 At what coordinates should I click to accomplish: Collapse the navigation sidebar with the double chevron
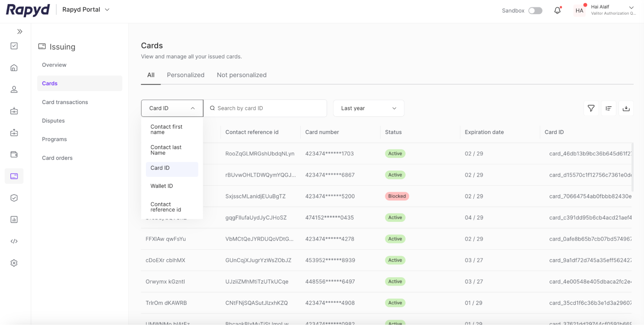(20, 31)
